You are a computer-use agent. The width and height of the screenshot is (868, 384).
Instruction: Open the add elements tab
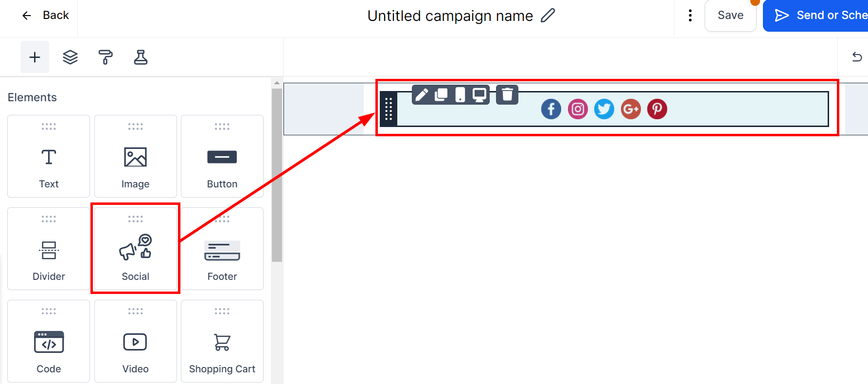coord(35,57)
